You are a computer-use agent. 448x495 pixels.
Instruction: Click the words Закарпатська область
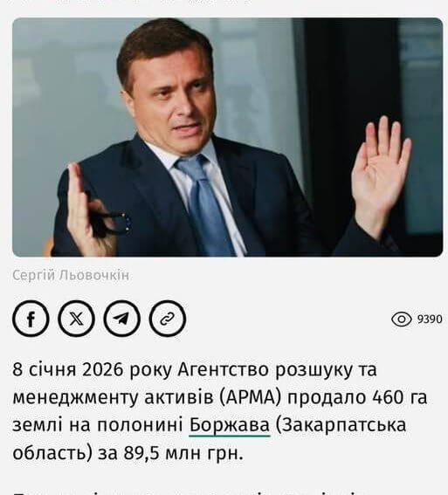pos(209,439)
